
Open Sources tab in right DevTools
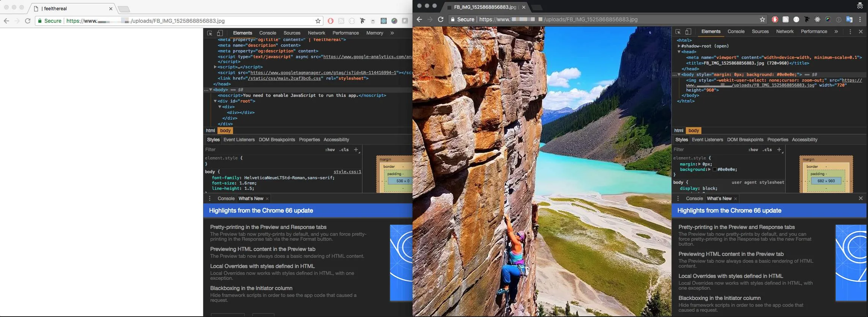[760, 32]
